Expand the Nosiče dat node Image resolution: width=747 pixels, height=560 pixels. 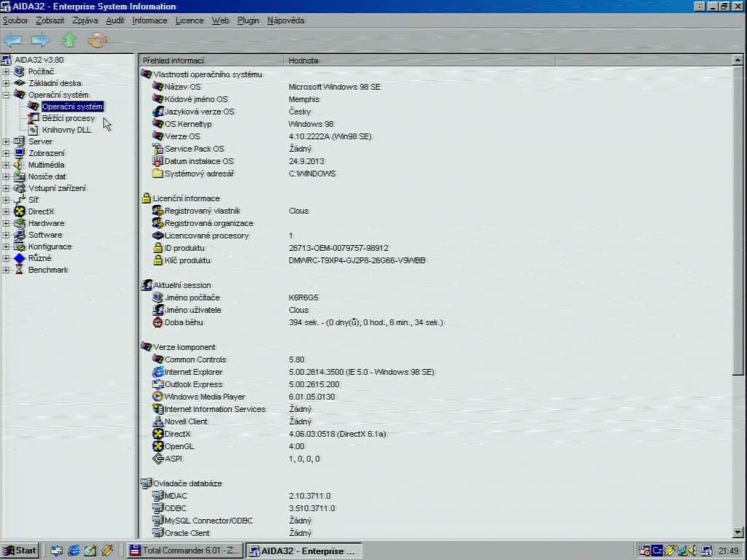6,176
